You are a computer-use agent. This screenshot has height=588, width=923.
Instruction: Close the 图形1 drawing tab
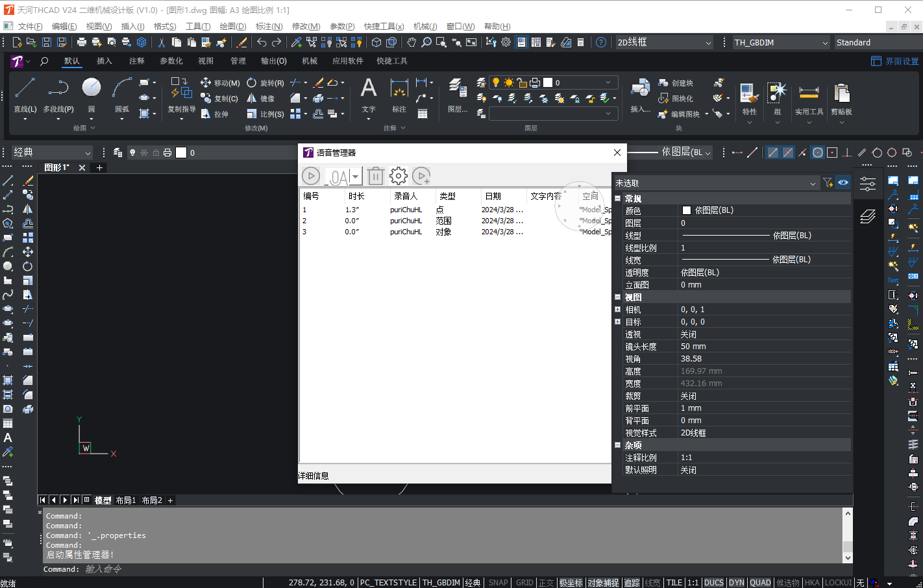coord(82,167)
